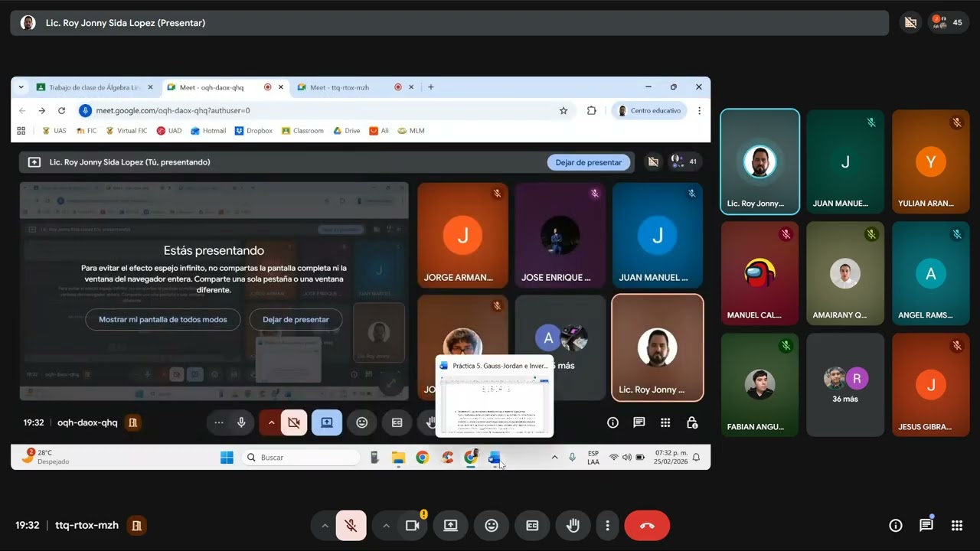Click 'Dejar de presentar' in presenting overlay
This screenshot has width=980, height=551.
click(296, 319)
